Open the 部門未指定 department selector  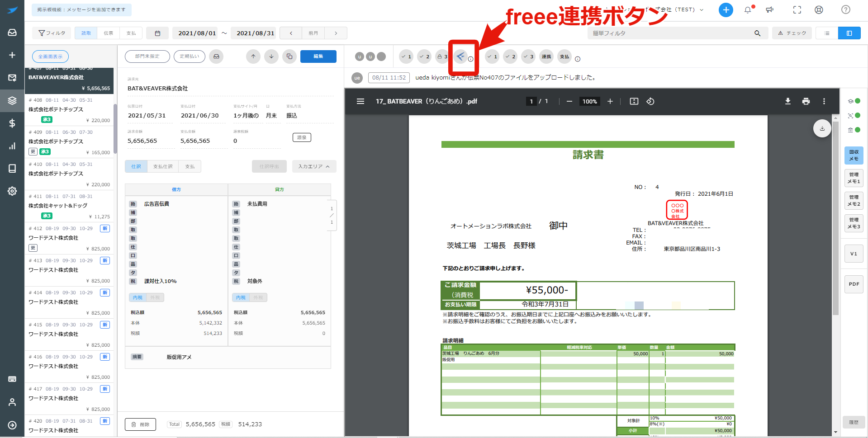147,57
